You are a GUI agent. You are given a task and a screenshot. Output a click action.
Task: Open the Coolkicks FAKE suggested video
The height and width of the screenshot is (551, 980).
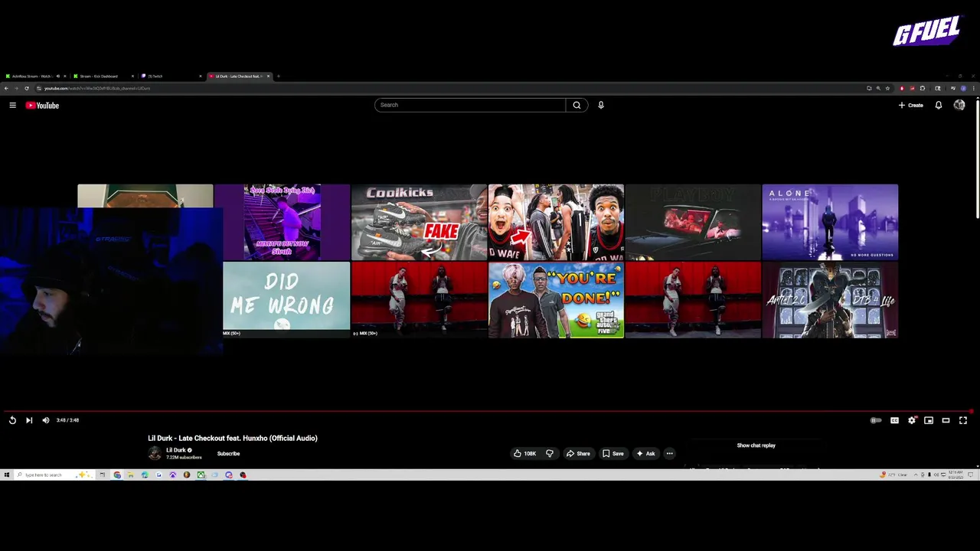point(419,222)
